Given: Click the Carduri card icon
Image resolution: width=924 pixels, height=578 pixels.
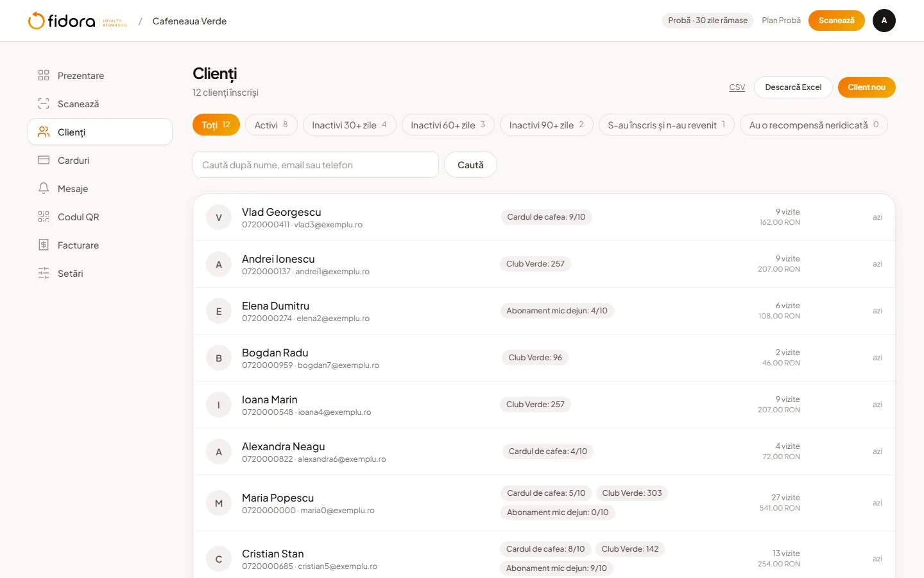Looking at the screenshot, I should point(44,160).
